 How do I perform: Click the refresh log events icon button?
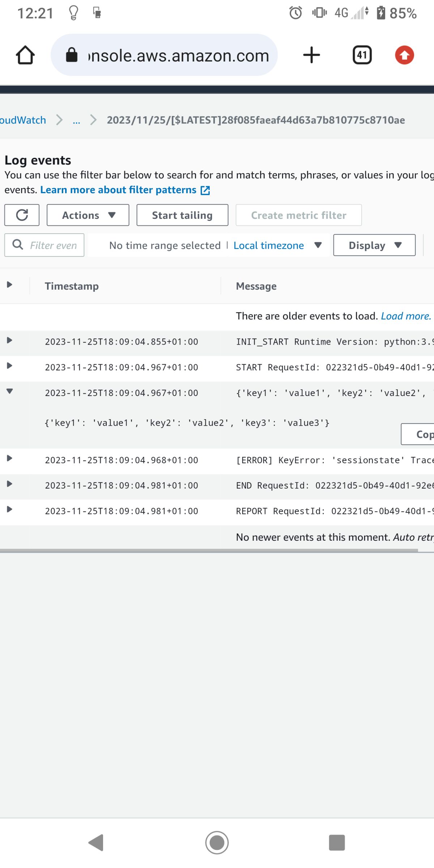[x=22, y=215]
